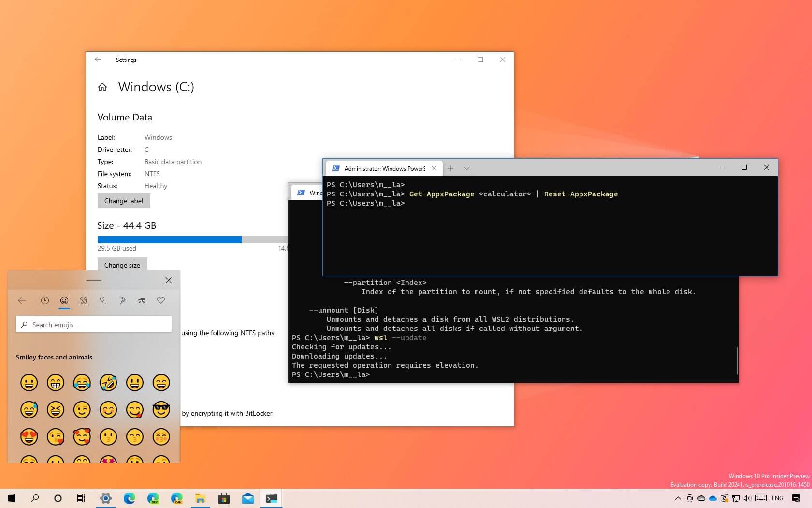Launch Edge Canary from the taskbar
Screen dimensions: 812x508
[177, 498]
